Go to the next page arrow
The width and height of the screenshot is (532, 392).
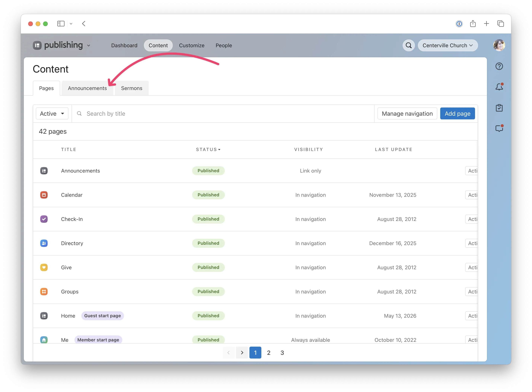pyautogui.click(x=242, y=353)
